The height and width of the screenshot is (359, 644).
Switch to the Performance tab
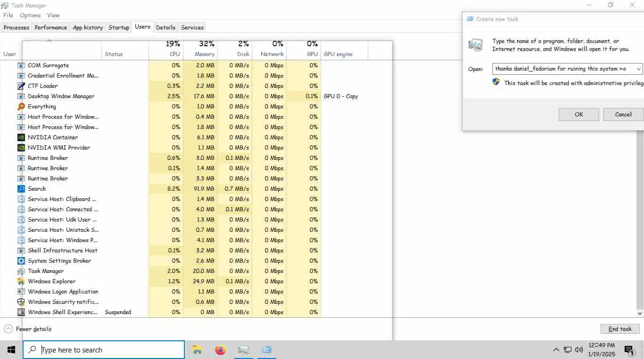[x=51, y=28]
